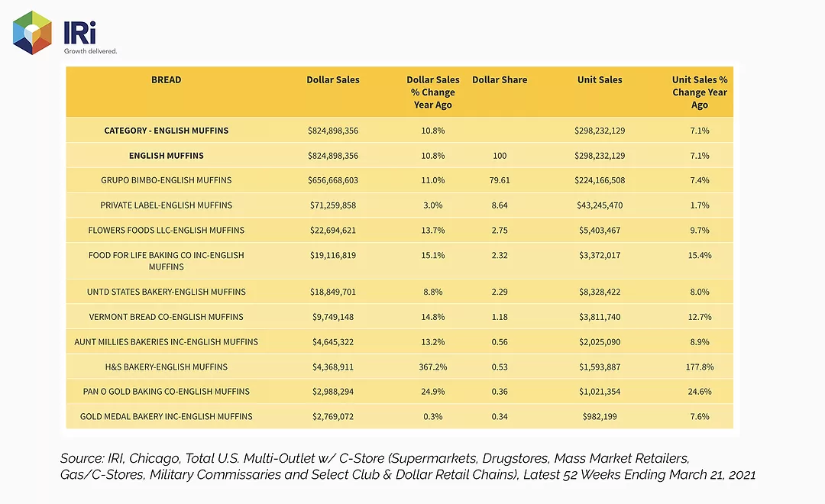Select the 2.75 dollar share value
The image size is (825, 504).
(x=500, y=230)
